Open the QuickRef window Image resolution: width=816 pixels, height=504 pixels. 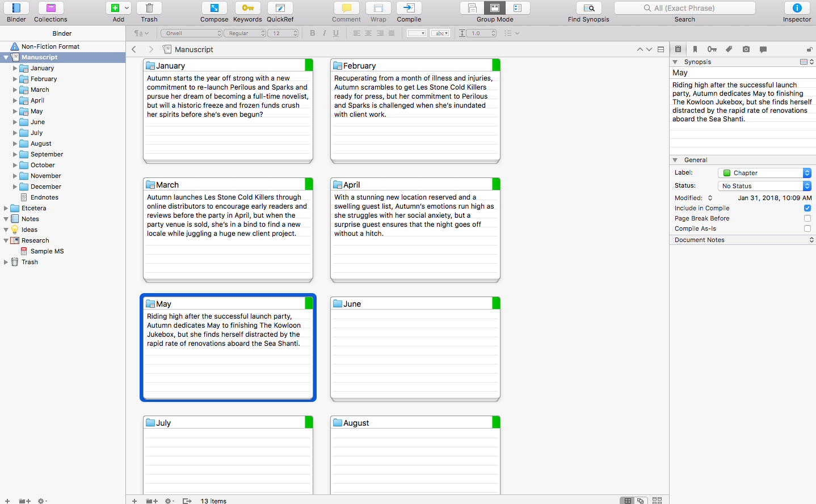pos(280,8)
